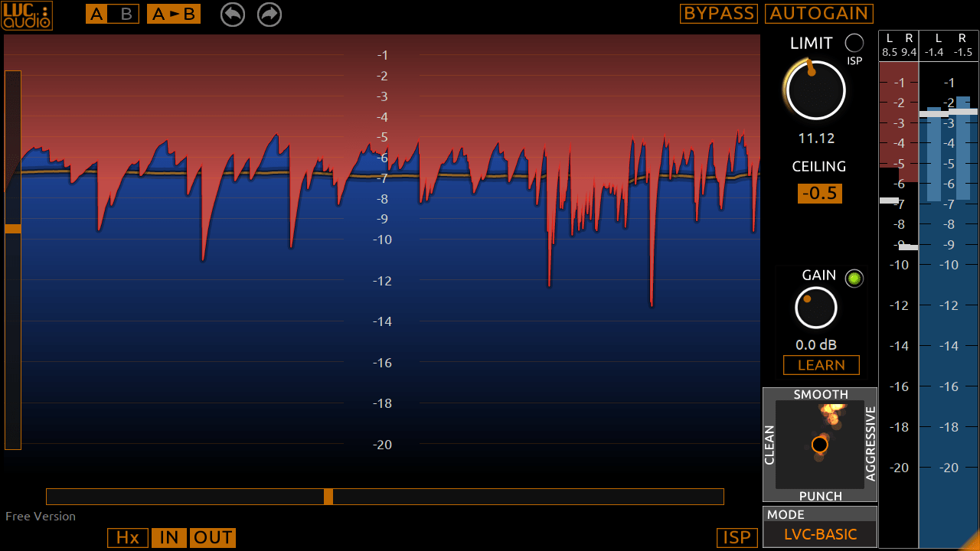Toggle the A/B comparison switch
Screen dimensions: 980x551
pos(112,15)
